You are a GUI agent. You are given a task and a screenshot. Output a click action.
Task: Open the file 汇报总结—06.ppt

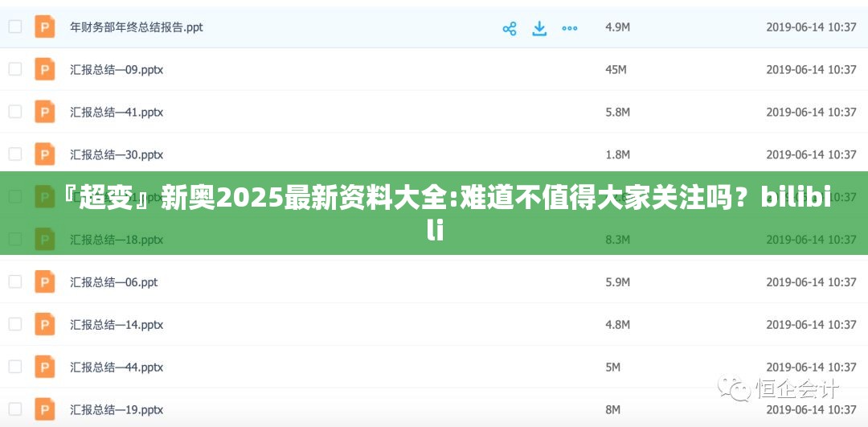point(113,282)
